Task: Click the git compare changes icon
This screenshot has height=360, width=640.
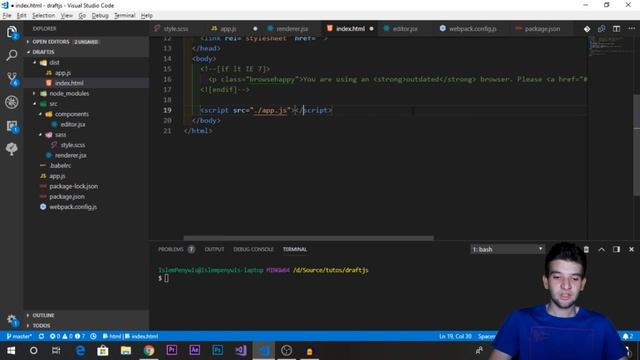Action: click(587, 29)
